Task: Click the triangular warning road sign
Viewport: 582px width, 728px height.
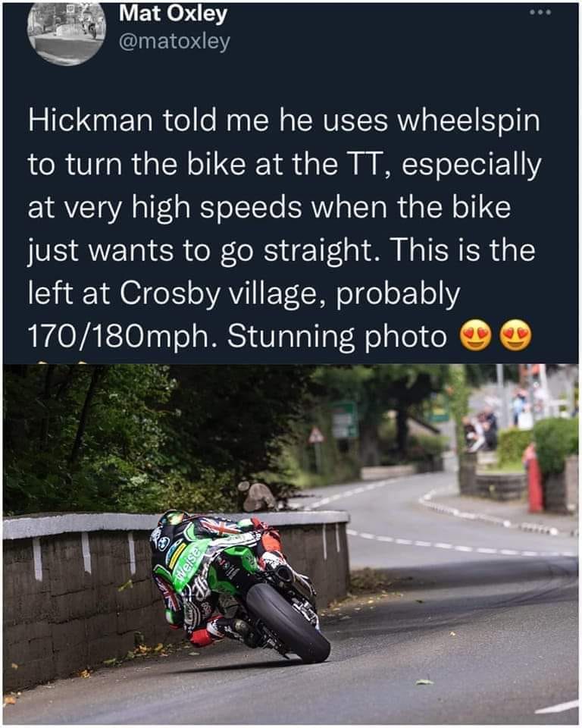Action: pos(317,435)
